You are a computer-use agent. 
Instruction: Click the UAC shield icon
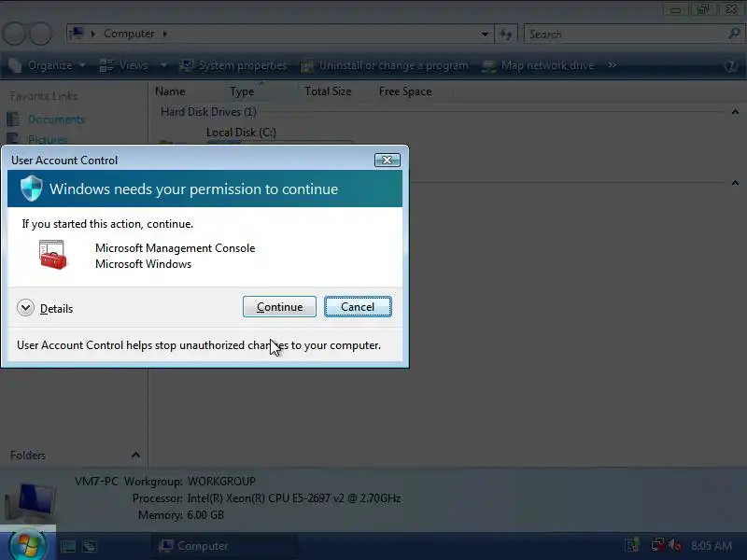(x=32, y=189)
